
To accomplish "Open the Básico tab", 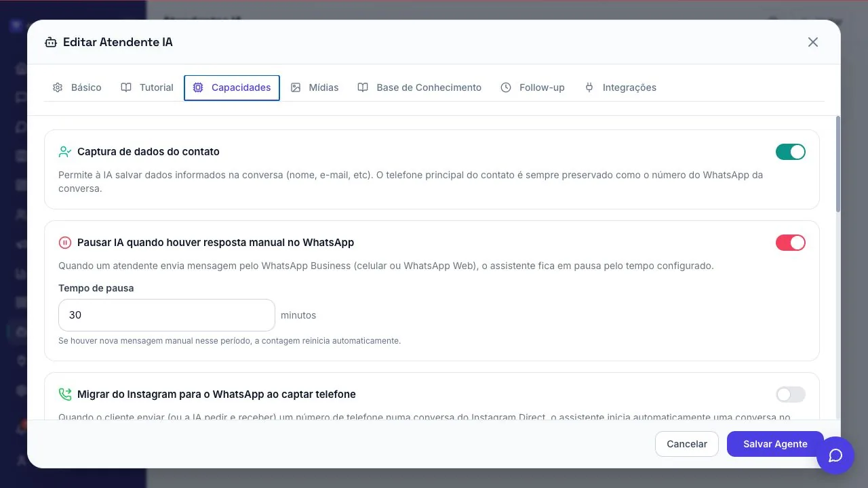I will pos(77,87).
